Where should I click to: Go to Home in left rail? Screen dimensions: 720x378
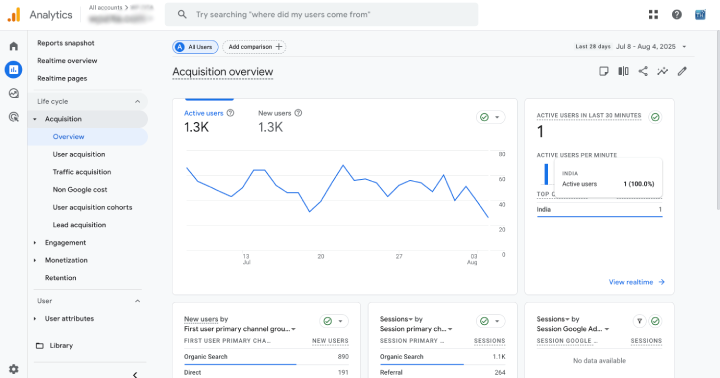14,46
